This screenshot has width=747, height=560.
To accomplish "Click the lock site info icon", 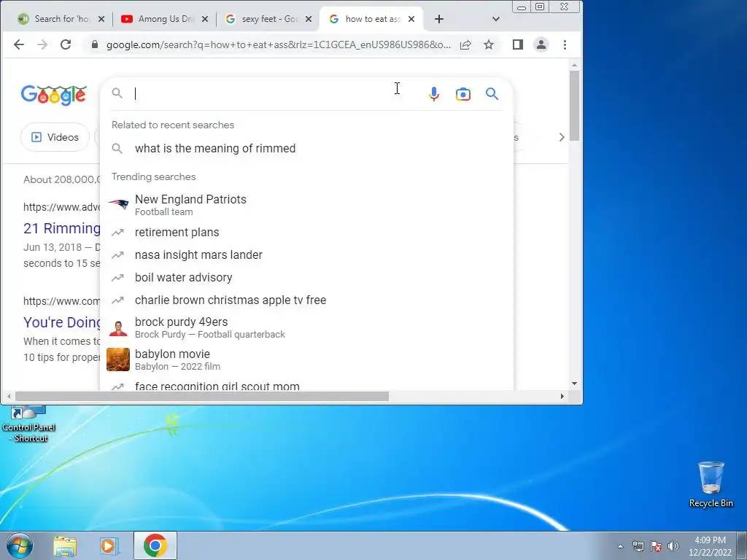I will 94,44.
